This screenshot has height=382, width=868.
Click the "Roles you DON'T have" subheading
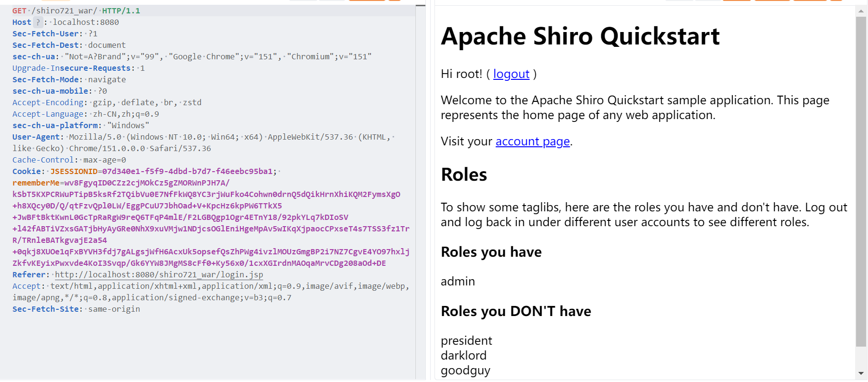[516, 311]
